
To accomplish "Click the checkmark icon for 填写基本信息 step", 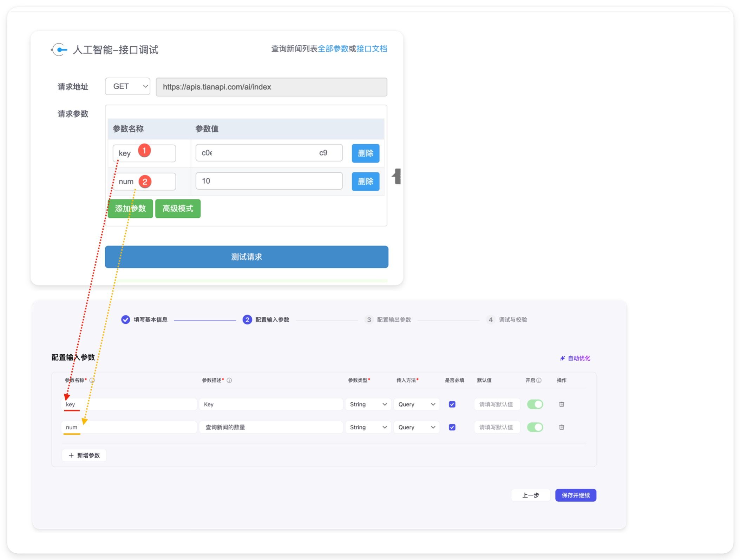I will [125, 319].
